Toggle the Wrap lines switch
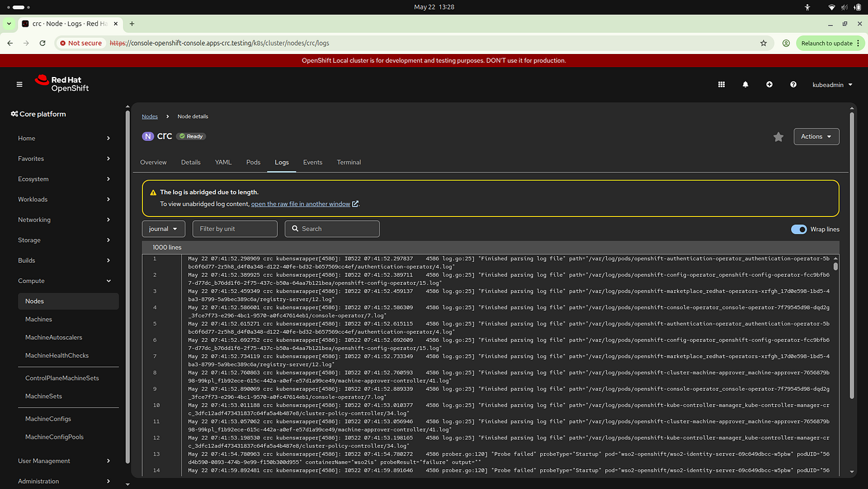 coord(799,230)
